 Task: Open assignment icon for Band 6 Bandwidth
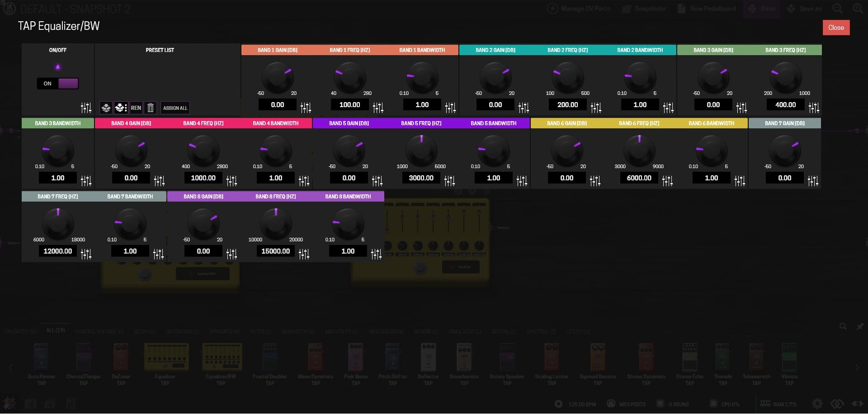[x=740, y=181]
